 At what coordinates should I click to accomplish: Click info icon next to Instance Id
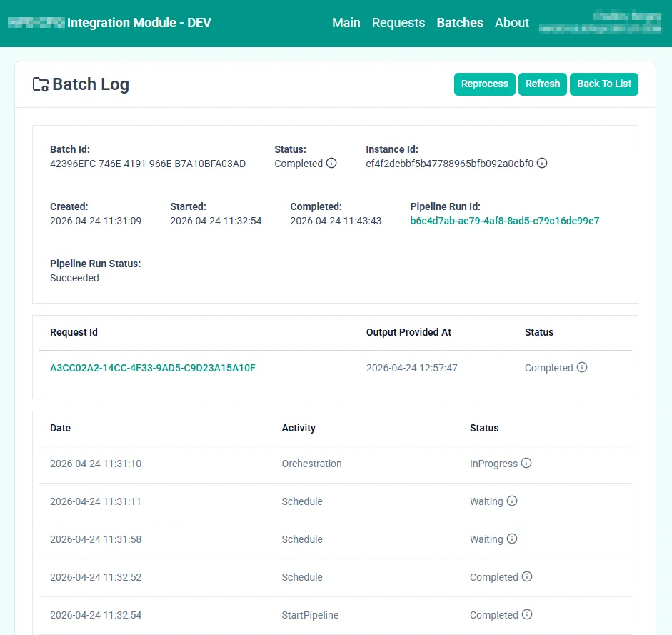point(542,163)
